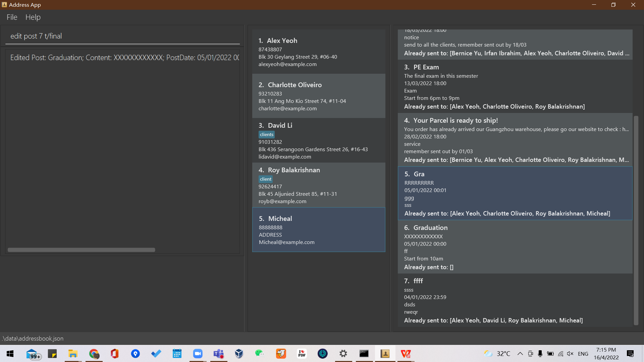Click the 'client' tag on Roy Balakrishnan
The image size is (644, 362).
point(265,179)
